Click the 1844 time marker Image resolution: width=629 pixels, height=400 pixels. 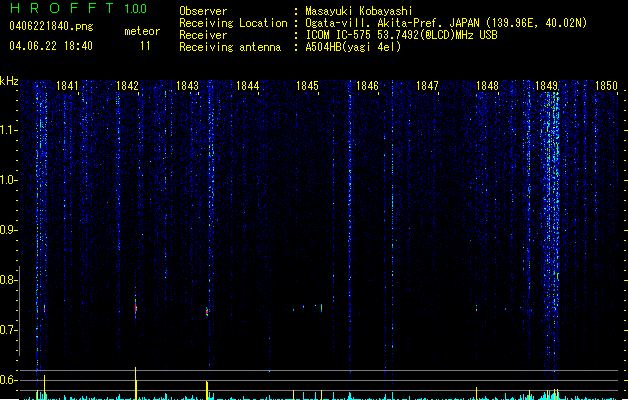coord(248,86)
